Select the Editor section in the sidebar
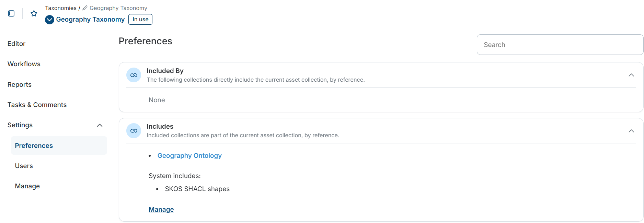 (x=16, y=44)
